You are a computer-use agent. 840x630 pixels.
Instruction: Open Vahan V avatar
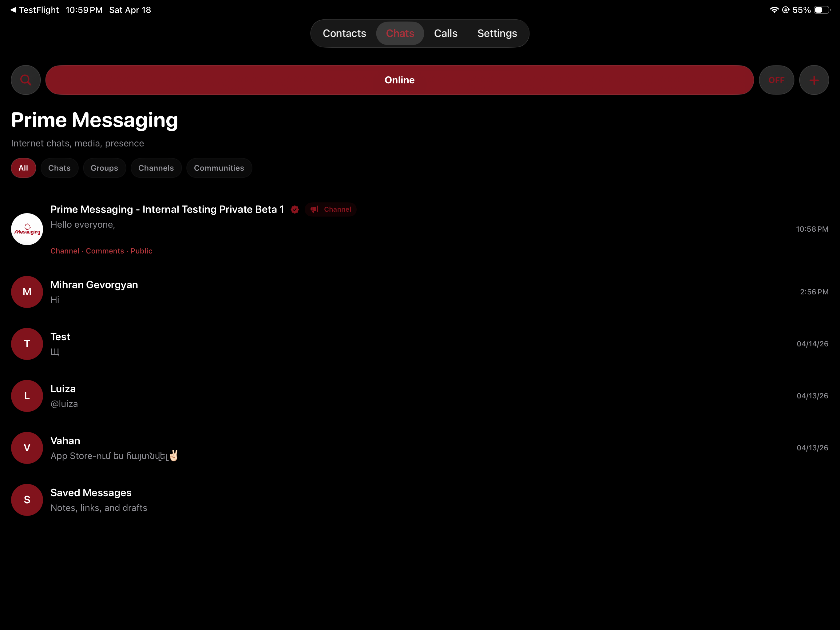pos(27,448)
